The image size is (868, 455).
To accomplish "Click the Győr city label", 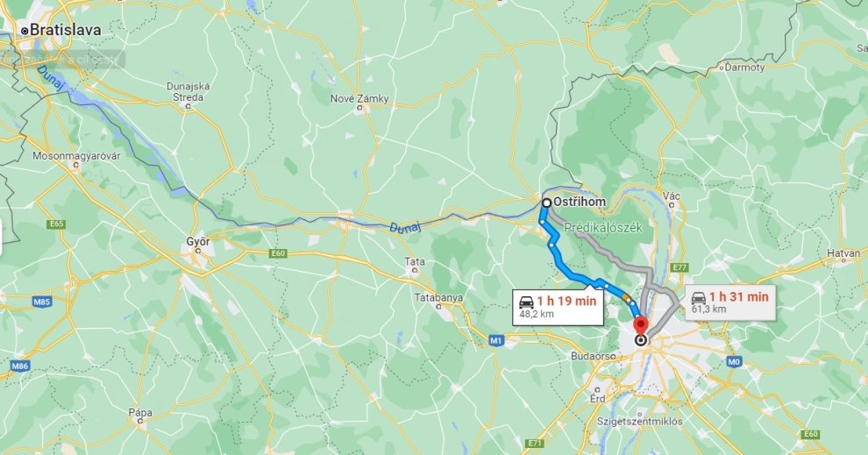I will pyautogui.click(x=197, y=242).
